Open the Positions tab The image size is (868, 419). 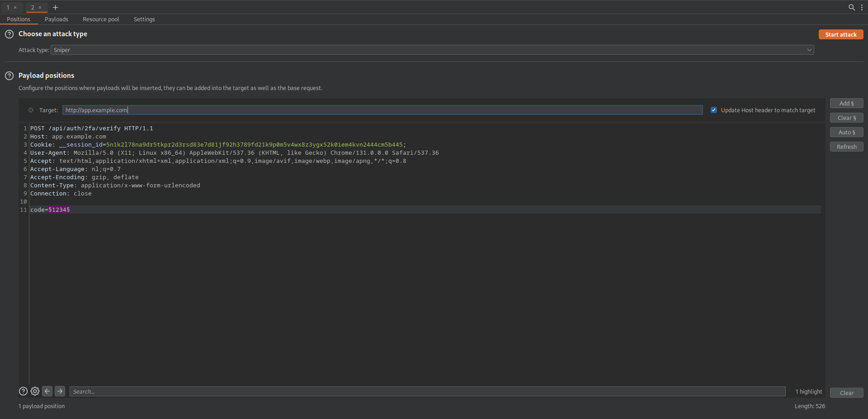(x=19, y=19)
